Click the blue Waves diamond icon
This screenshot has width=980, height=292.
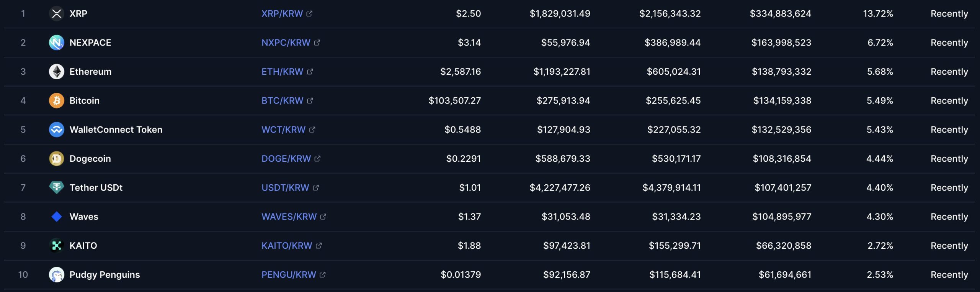(x=56, y=217)
